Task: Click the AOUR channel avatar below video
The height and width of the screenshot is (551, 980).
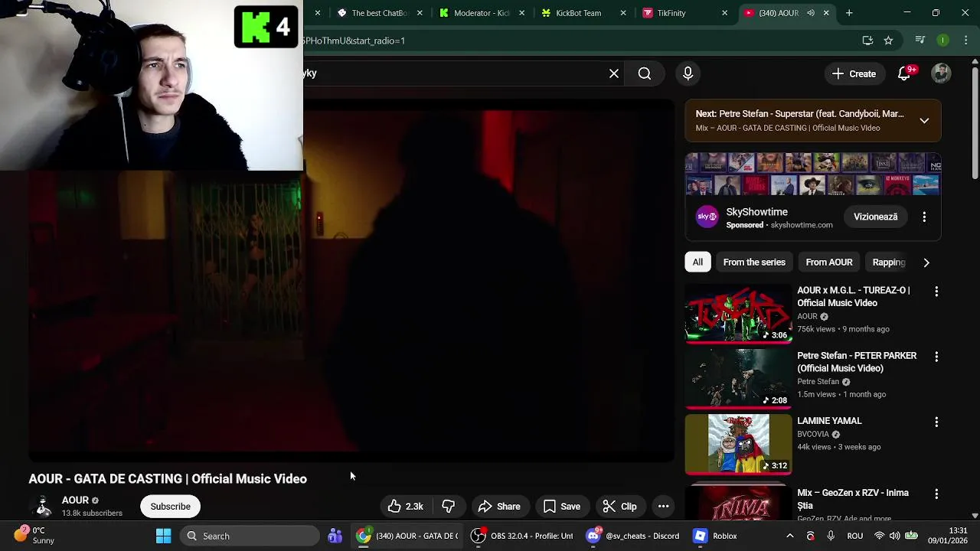Action: pos(43,507)
